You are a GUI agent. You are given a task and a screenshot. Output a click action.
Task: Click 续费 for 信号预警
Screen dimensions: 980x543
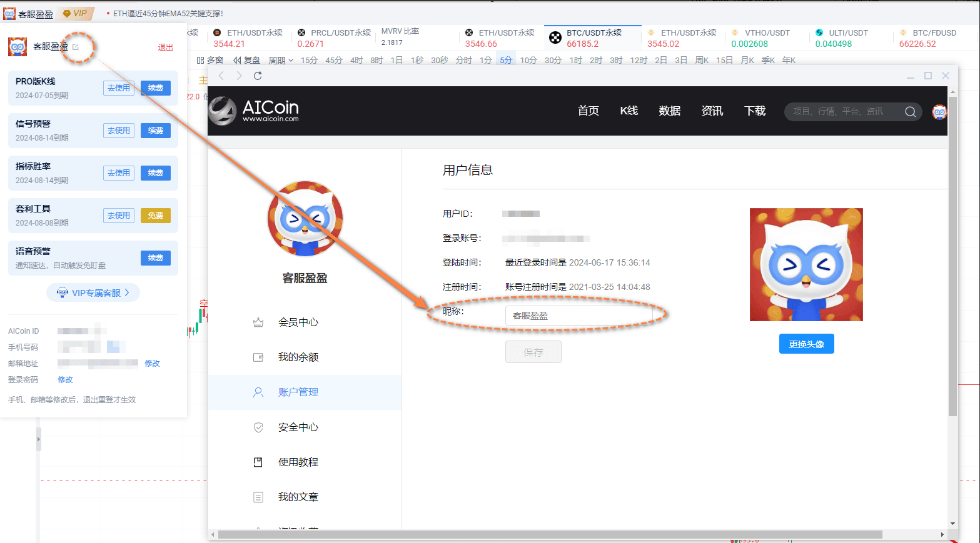pyautogui.click(x=156, y=131)
